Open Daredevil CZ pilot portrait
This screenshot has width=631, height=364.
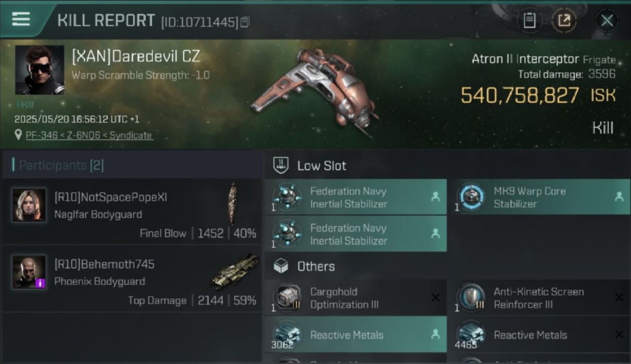click(x=39, y=70)
